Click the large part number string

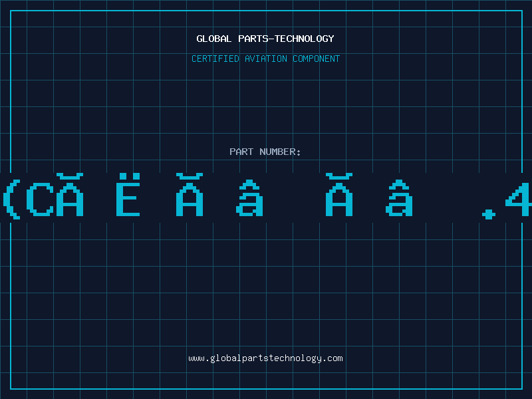pyautogui.click(x=266, y=196)
